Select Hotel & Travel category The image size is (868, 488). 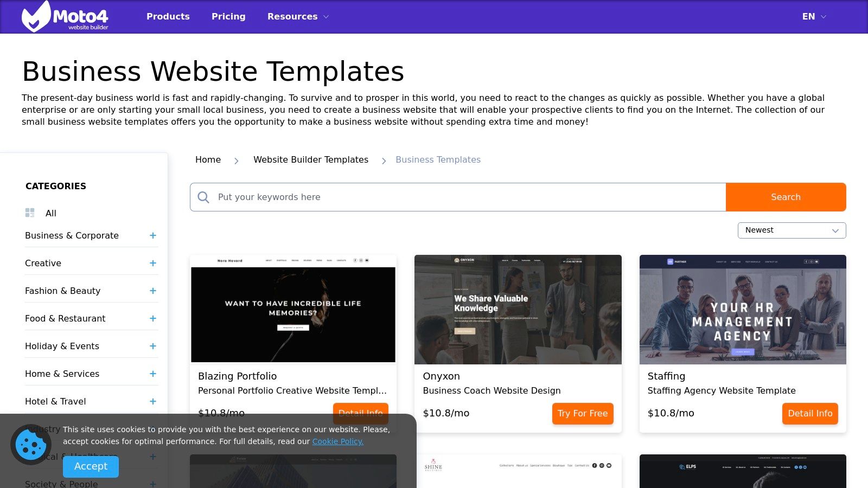point(55,401)
